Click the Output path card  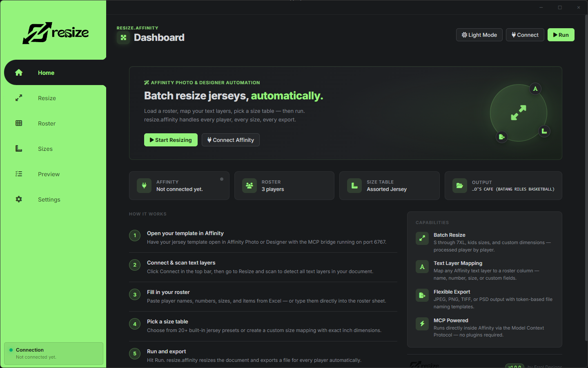pyautogui.click(x=503, y=186)
